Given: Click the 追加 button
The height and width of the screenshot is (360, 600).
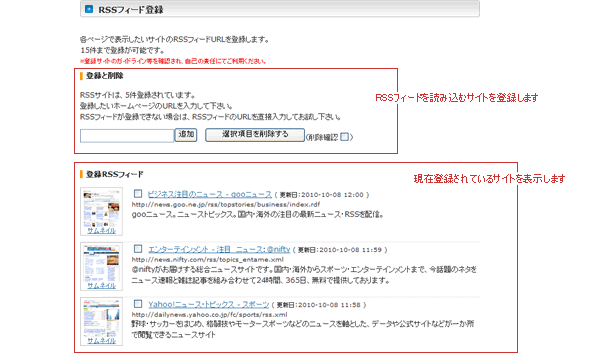Looking at the screenshot, I should point(186,135).
